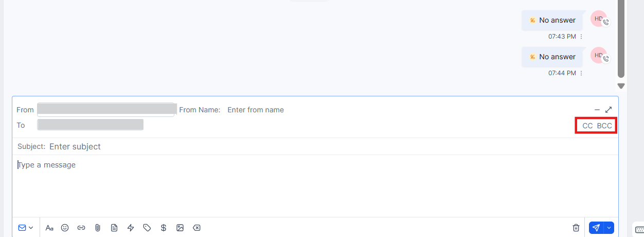This screenshot has width=644, height=237.
Task: Clear the message with the backspace icon
Action: 196,228
